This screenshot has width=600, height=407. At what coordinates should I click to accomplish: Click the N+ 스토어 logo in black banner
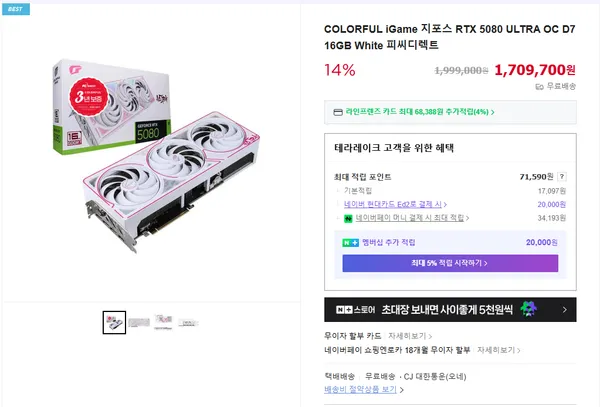pos(354,311)
